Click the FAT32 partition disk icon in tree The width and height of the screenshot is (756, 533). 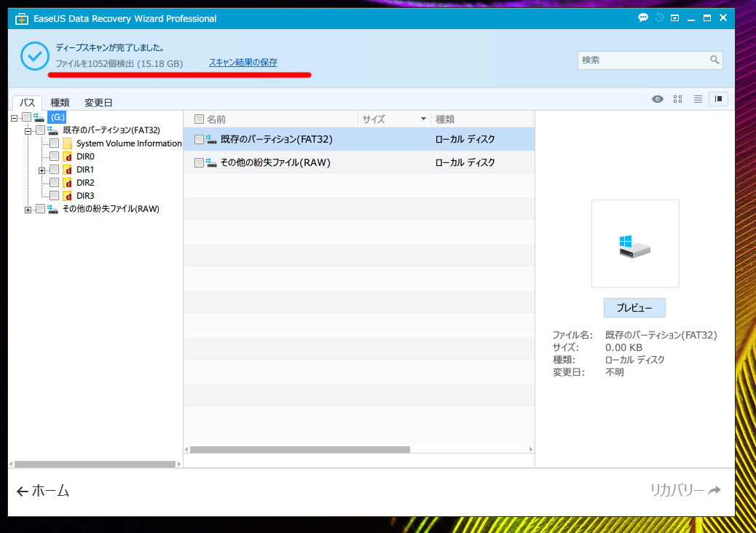pyautogui.click(x=52, y=130)
